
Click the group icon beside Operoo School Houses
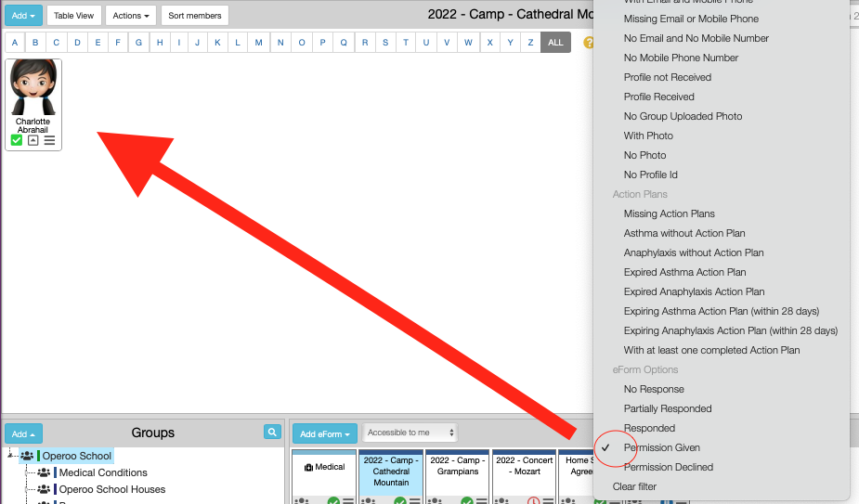coord(44,489)
